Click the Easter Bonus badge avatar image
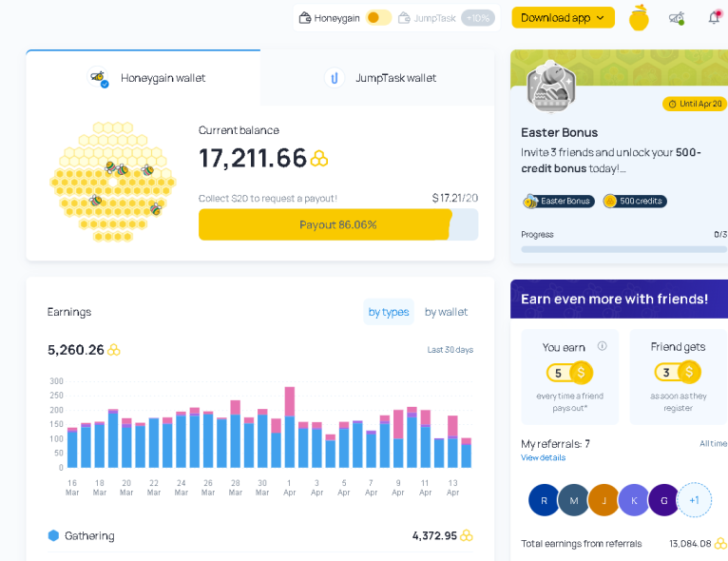This screenshot has height=561, width=728. 551,87
